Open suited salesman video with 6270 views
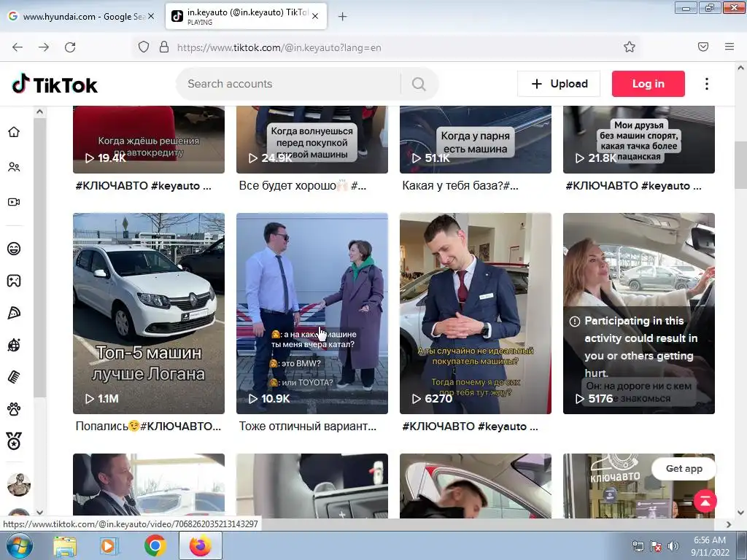The height and width of the screenshot is (560, 747). [476, 314]
